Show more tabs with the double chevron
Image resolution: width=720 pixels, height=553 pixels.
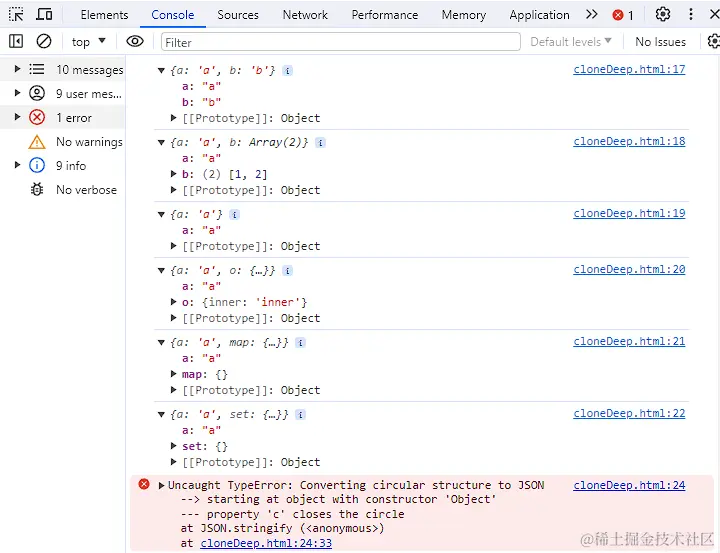(591, 14)
